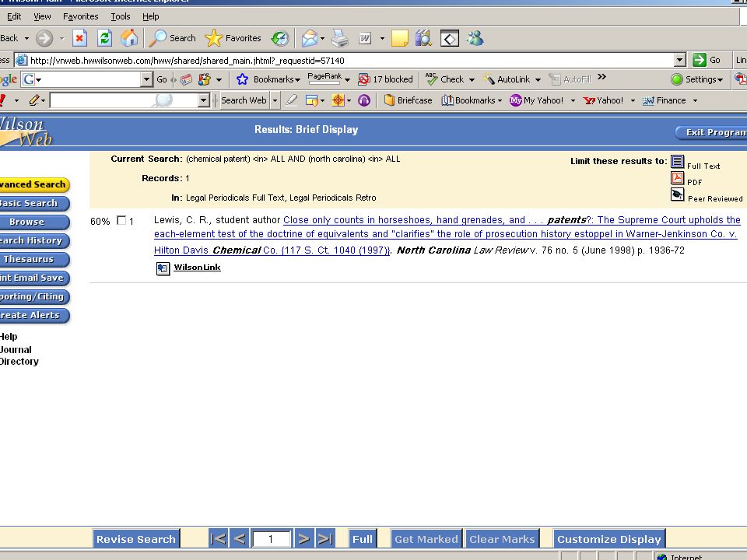Click the Browse sidebar button
The image size is (747, 560).
(33, 222)
